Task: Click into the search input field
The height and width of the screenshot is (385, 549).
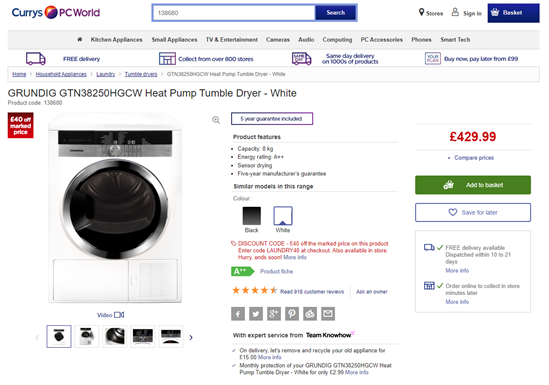Action: (x=234, y=13)
